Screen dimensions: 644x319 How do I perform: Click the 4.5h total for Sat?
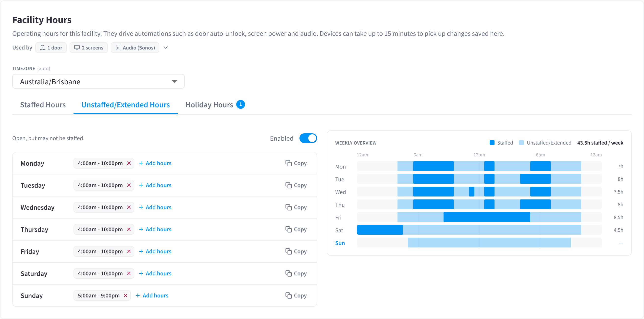tap(618, 230)
